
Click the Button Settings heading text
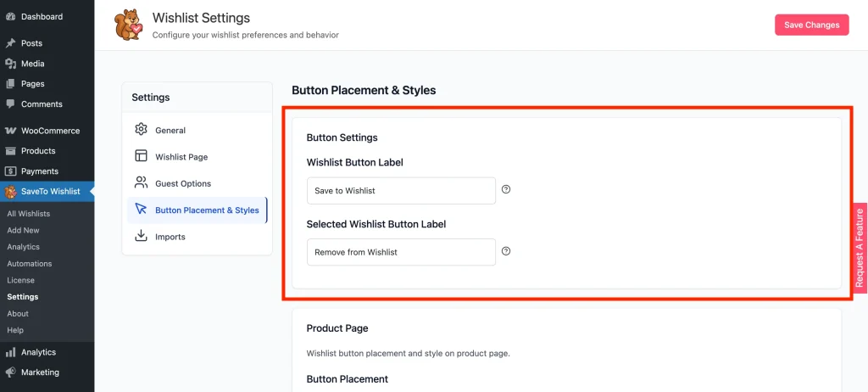click(x=342, y=137)
